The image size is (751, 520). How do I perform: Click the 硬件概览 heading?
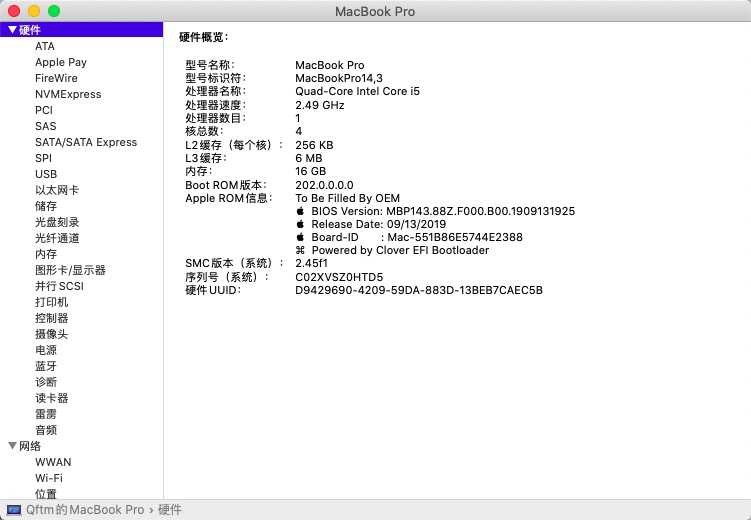pyautogui.click(x=204, y=37)
